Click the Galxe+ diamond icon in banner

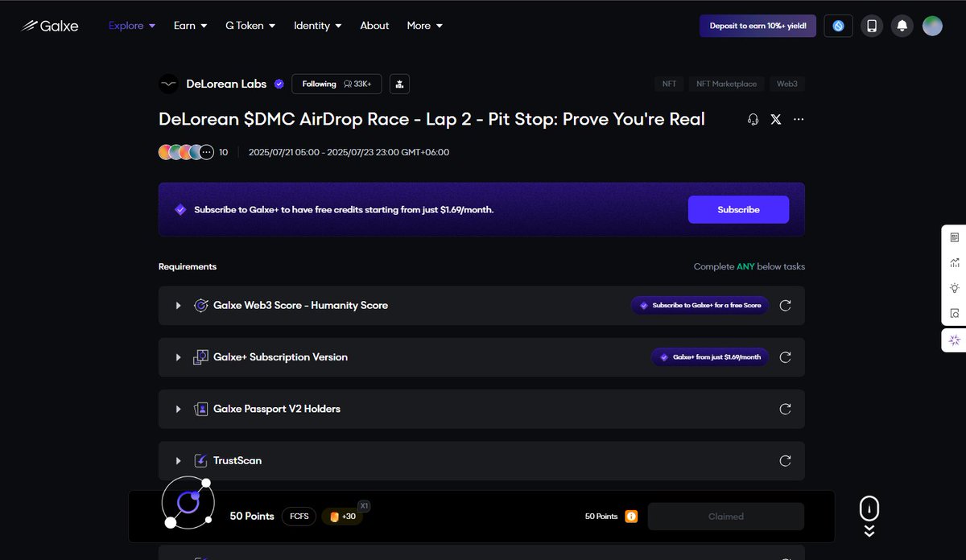pos(181,209)
